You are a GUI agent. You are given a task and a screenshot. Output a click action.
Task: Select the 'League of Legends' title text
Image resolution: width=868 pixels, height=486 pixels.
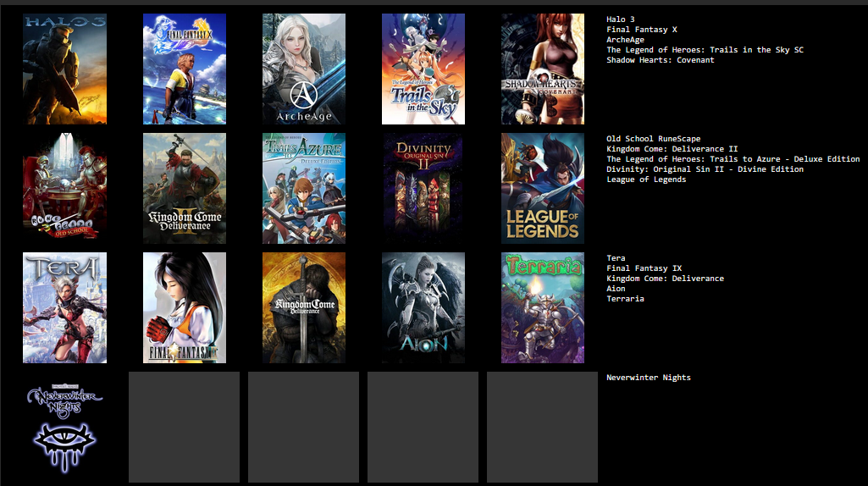[x=646, y=179]
